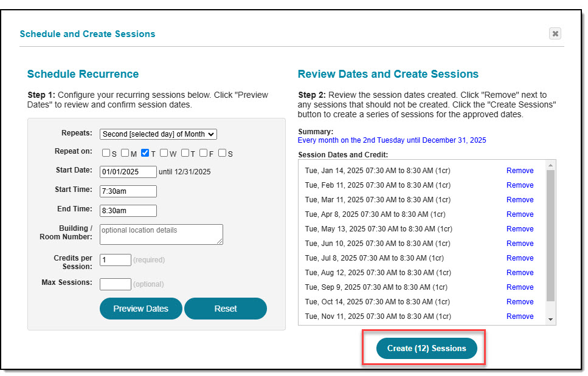This screenshot has height=376, width=588.
Task: Remove the Mar 11, 2025 session
Action: (x=520, y=200)
